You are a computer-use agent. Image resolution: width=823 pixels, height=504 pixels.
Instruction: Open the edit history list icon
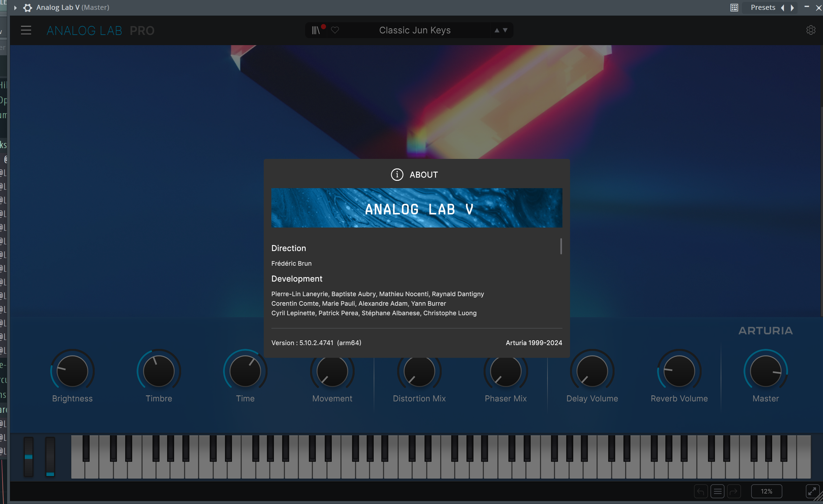717,491
